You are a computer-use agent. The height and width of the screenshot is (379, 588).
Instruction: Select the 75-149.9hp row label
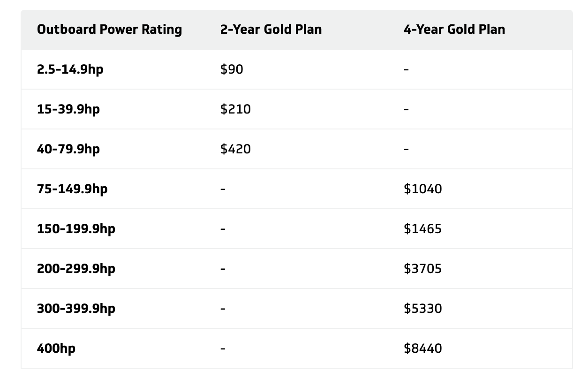click(72, 189)
